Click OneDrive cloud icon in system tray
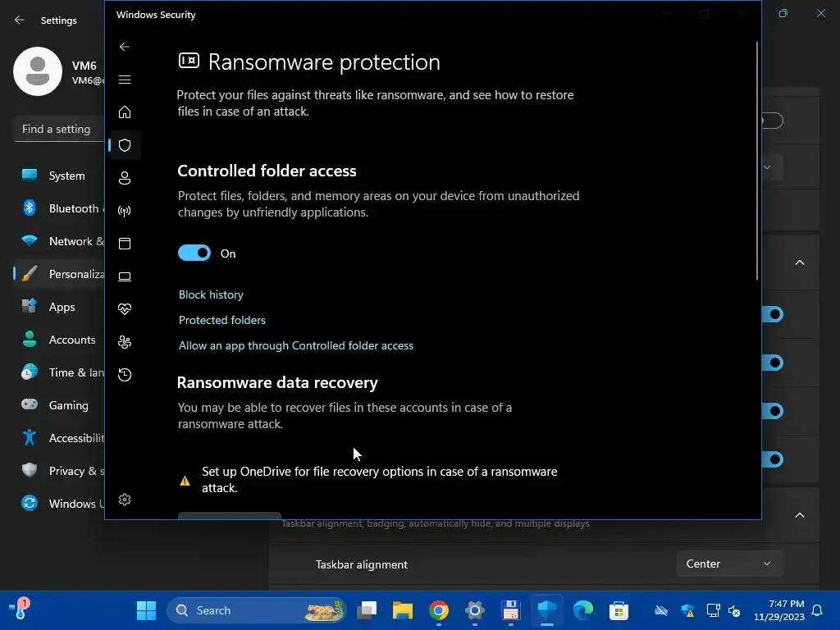 coord(662,610)
